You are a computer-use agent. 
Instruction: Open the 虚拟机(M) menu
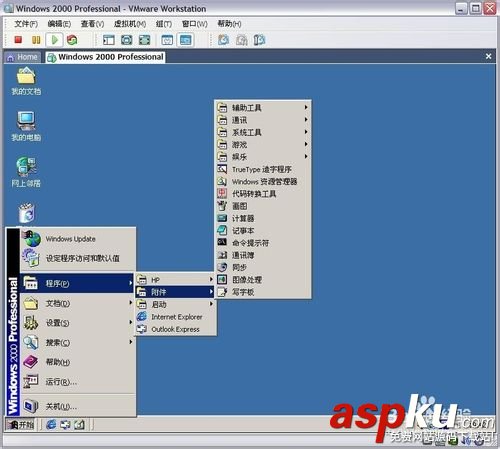[x=130, y=24]
